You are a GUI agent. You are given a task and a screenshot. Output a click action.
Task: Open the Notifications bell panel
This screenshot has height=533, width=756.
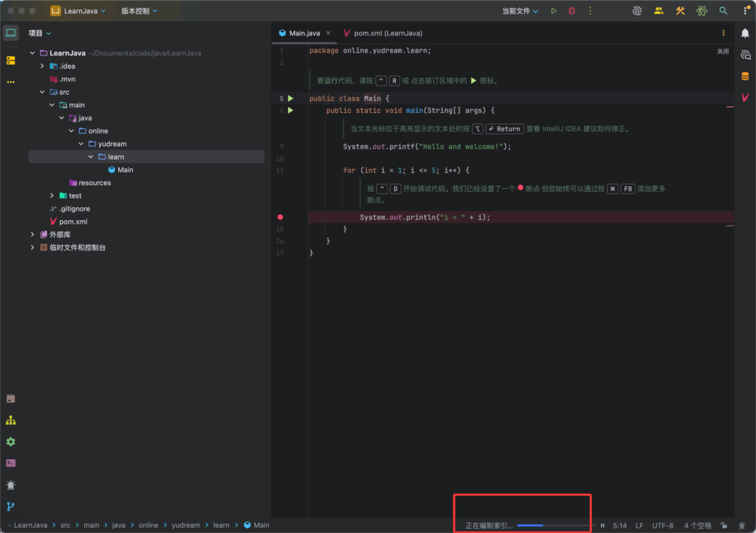(x=745, y=33)
